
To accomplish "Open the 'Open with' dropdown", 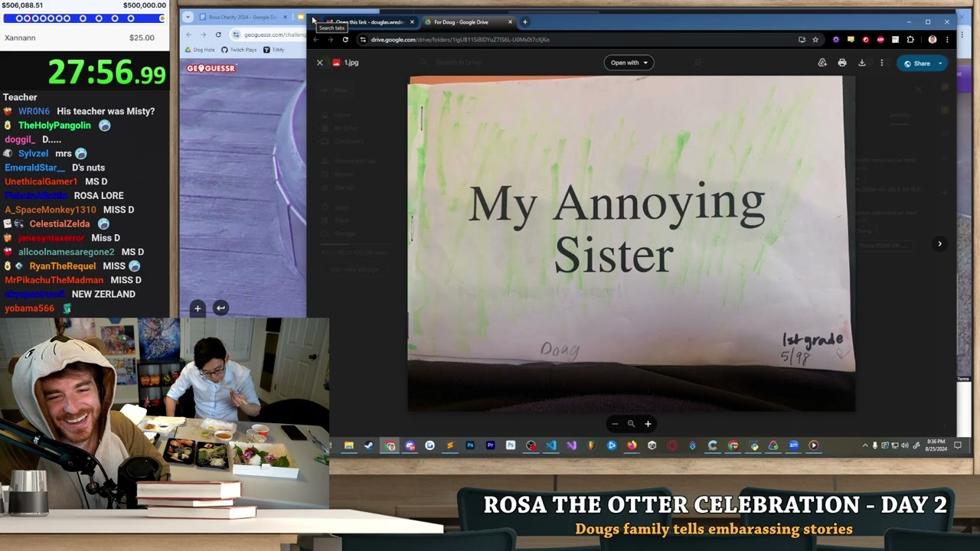I will [629, 63].
